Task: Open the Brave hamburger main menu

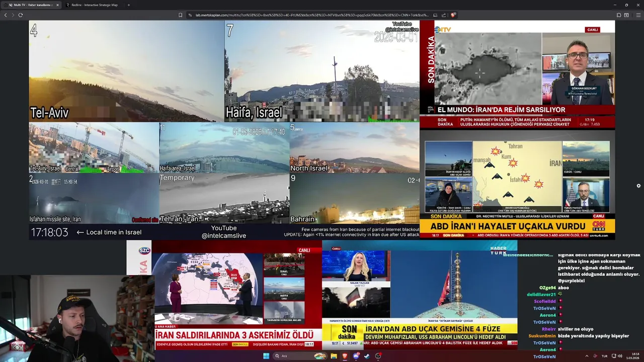Action: tap(638, 15)
